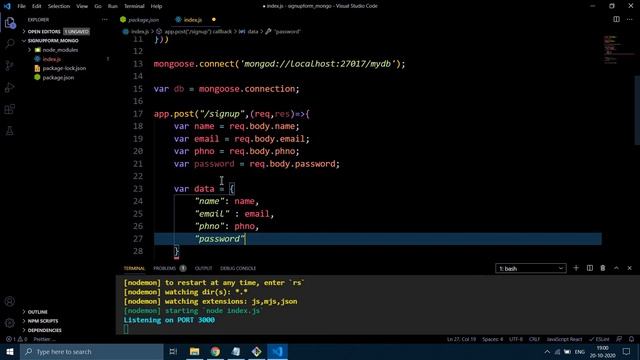Click the errors and warnings status indicator
The height and width of the screenshot is (360, 640).
[x=16, y=339]
